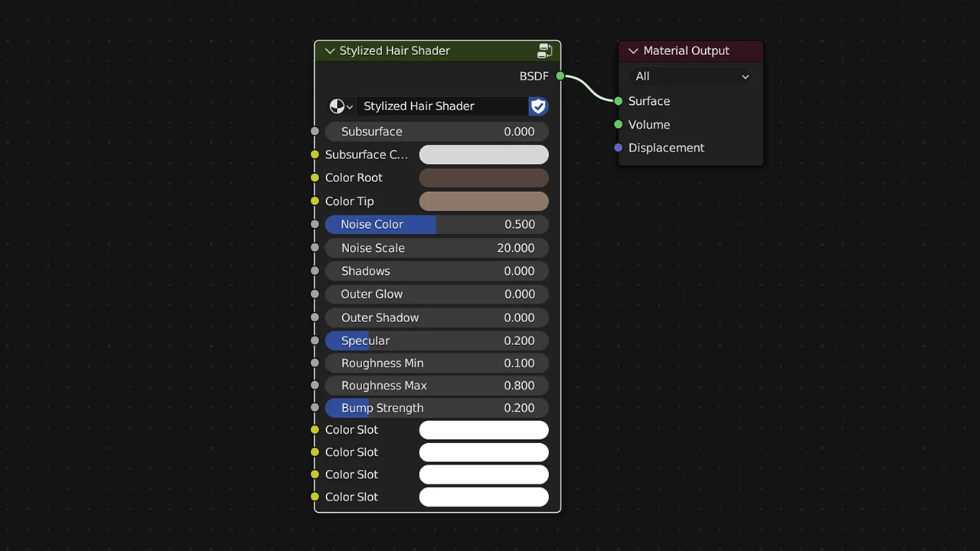Click the Noise Color value slider
The width and height of the screenshot is (980, 551).
(437, 224)
